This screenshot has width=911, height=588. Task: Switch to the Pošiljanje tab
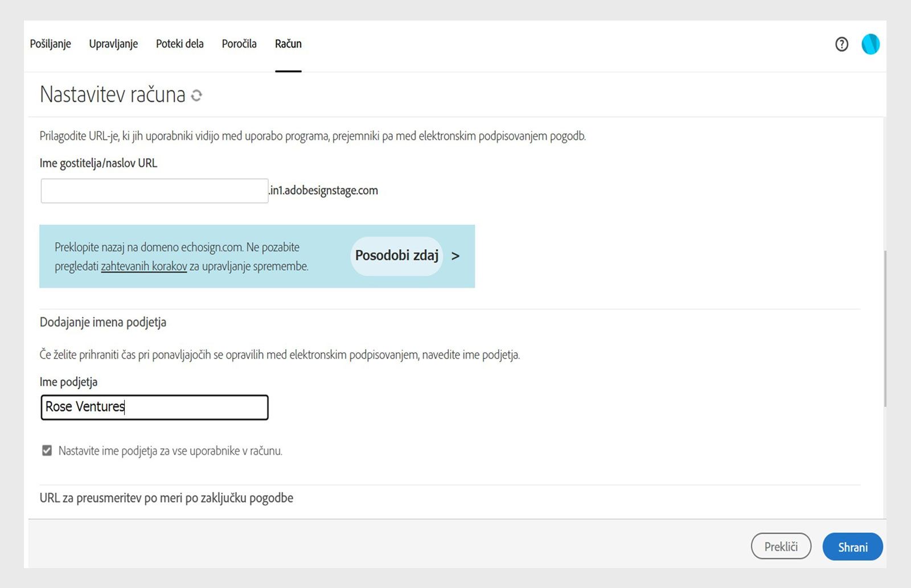50,44
